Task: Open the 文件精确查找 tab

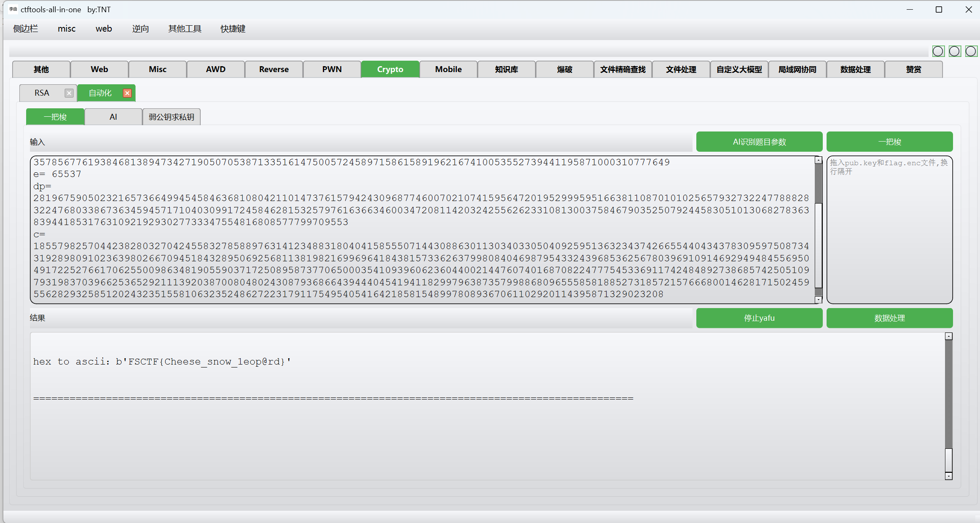Action: (623, 70)
